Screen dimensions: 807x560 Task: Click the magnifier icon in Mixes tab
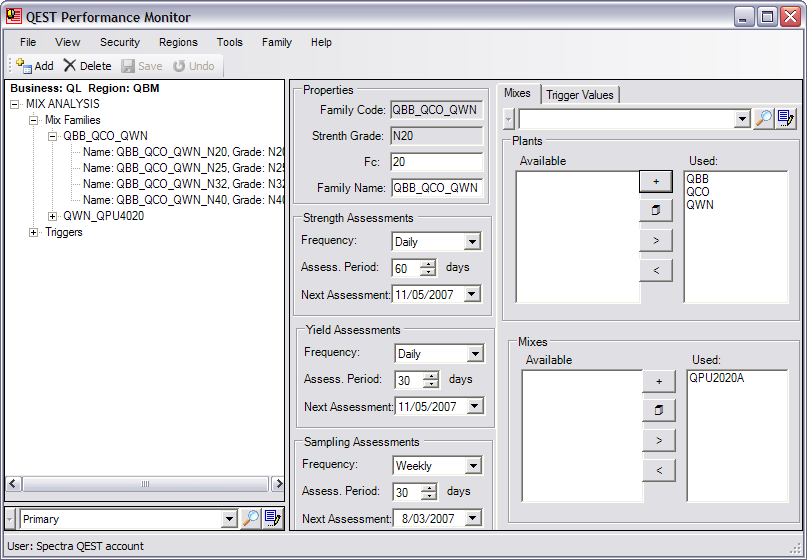click(x=763, y=119)
